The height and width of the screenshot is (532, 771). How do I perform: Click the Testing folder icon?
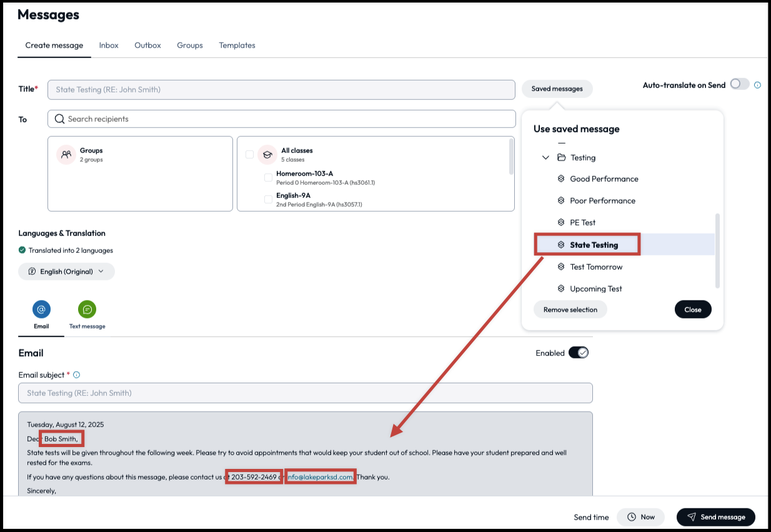(561, 157)
